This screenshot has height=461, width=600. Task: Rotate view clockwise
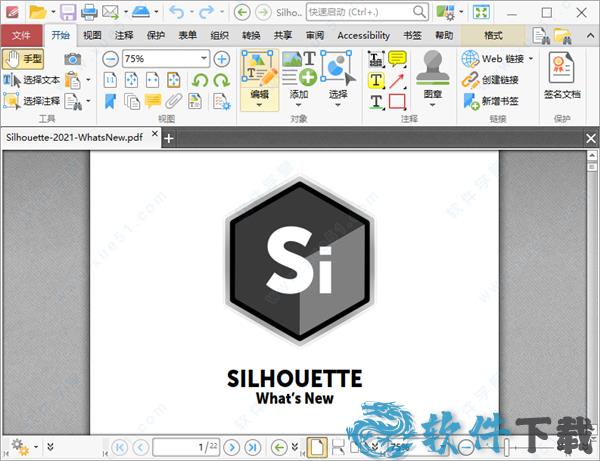pos(222,81)
